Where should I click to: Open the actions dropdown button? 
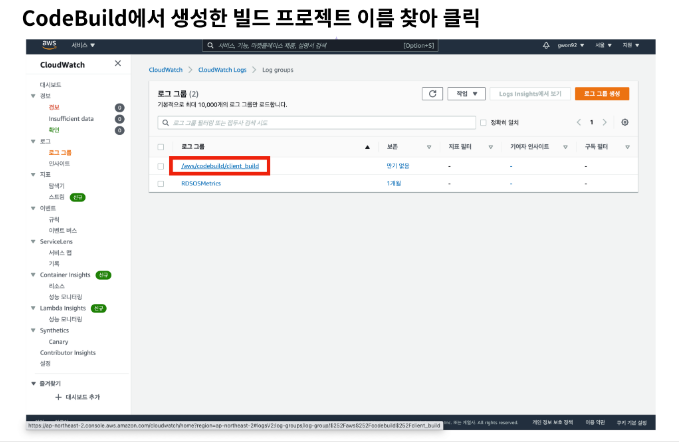[x=466, y=94]
